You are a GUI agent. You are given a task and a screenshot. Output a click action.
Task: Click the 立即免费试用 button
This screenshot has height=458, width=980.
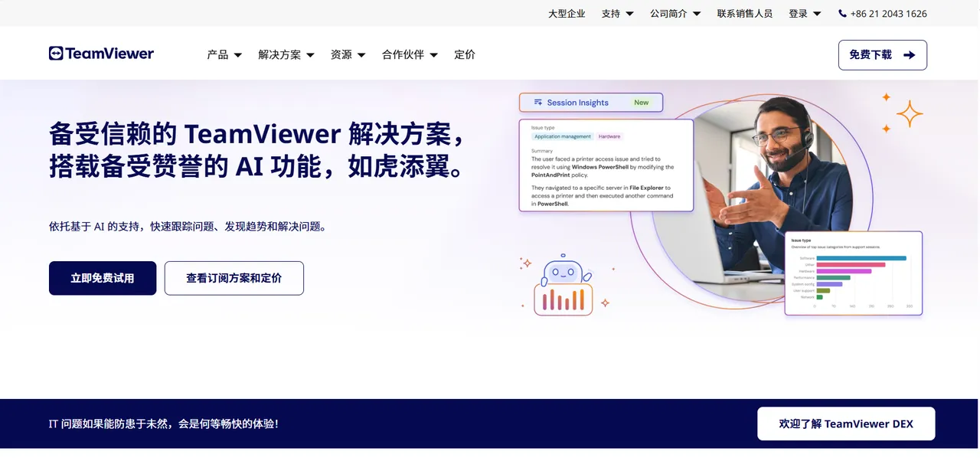pyautogui.click(x=103, y=278)
